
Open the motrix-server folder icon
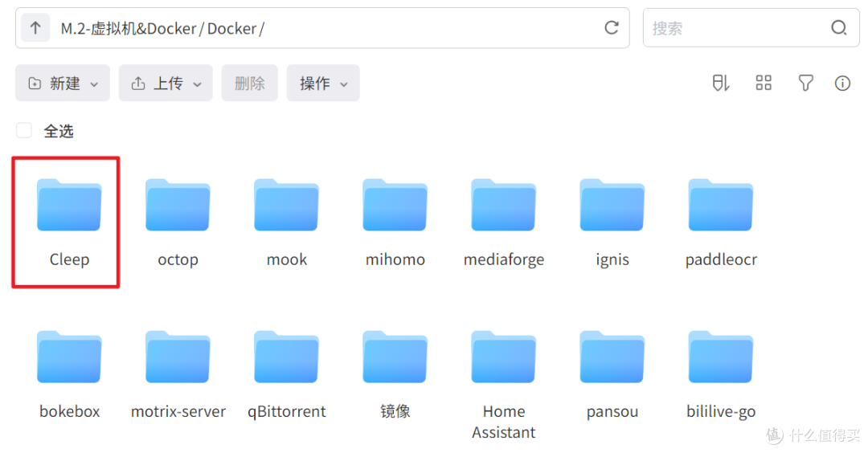pyautogui.click(x=178, y=357)
